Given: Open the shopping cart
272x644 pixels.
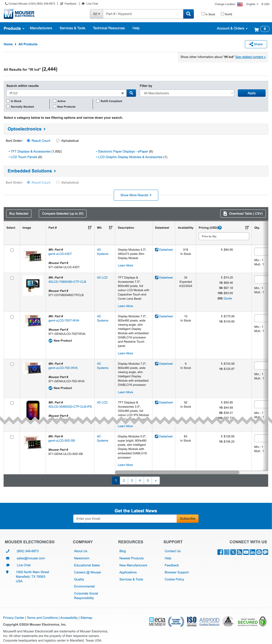Looking at the screenshot, I should [256, 29].
